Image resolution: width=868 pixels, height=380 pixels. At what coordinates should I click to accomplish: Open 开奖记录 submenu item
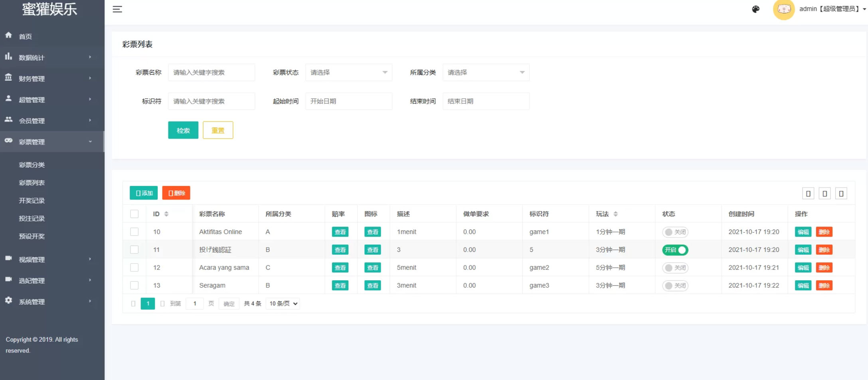[32, 201]
